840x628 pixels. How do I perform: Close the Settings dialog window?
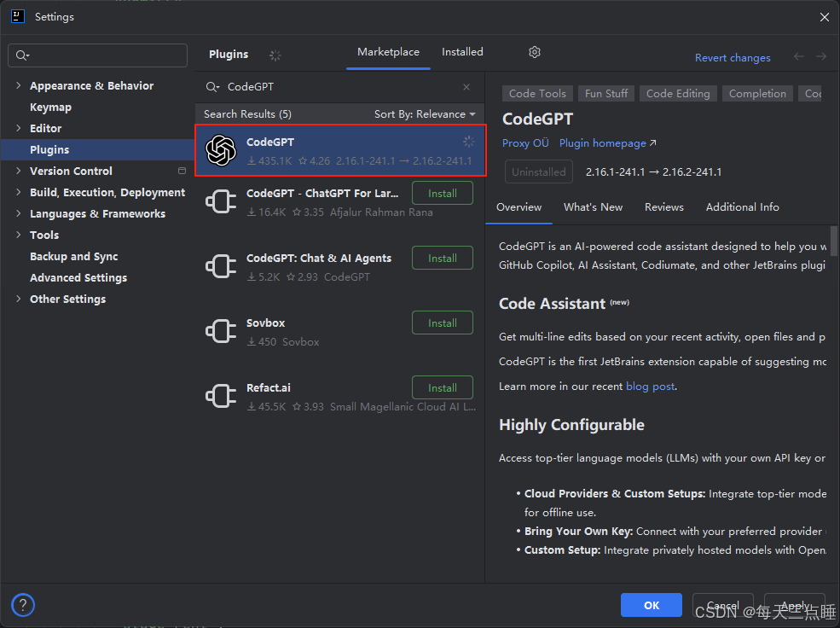(825, 17)
